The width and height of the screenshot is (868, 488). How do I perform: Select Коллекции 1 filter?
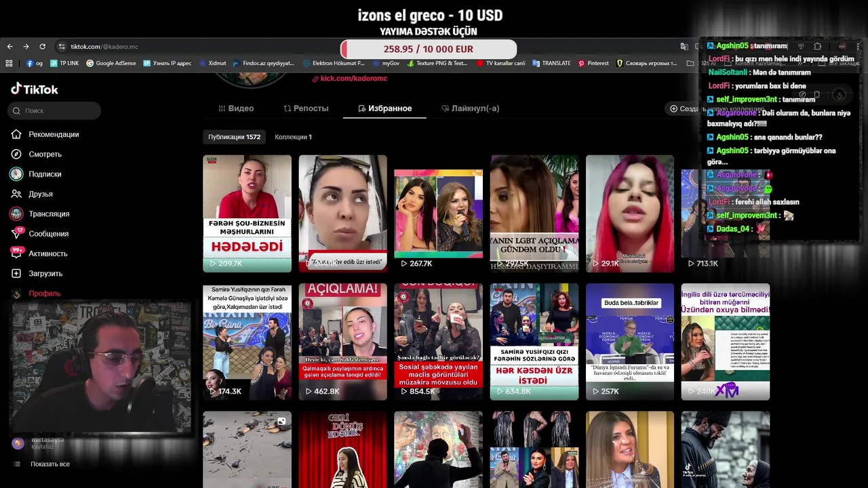tap(293, 137)
